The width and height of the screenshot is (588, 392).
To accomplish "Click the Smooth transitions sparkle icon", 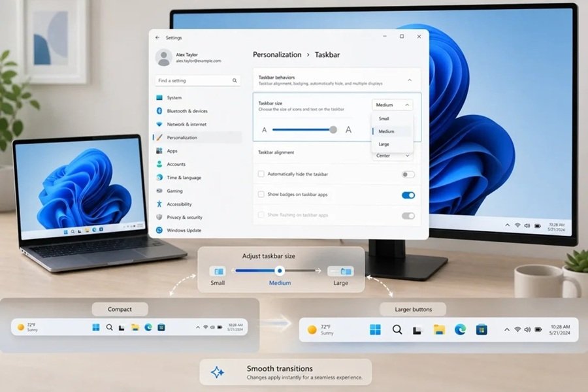I will click(218, 372).
